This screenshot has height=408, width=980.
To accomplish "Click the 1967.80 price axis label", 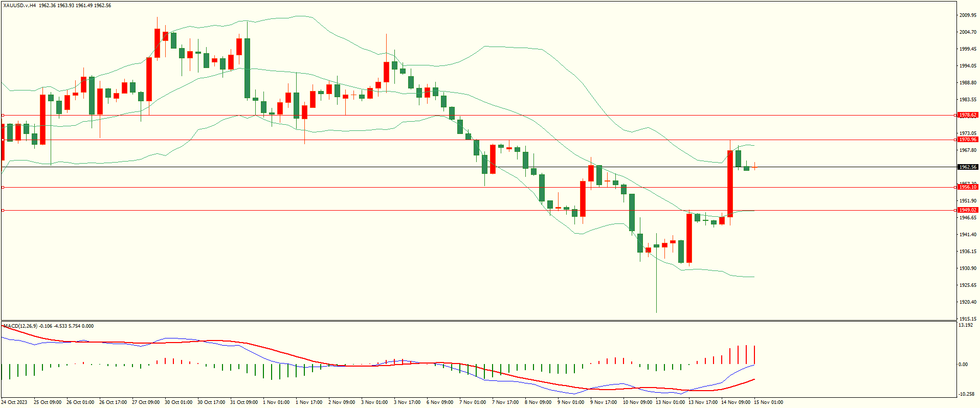I will tap(968, 150).
